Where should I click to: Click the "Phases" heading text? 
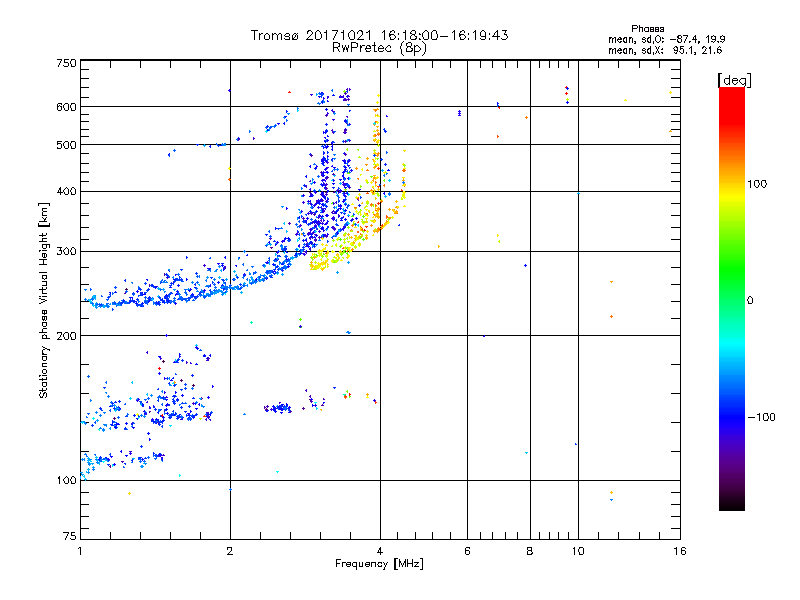(647, 29)
